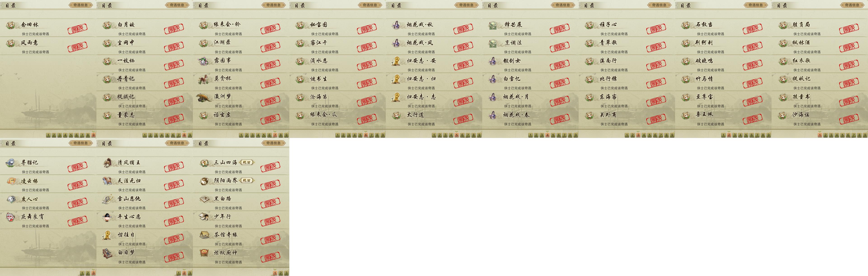The width and height of the screenshot is (868, 276).
Task: Open the 三山四海 adventure entry
Action: point(241,165)
